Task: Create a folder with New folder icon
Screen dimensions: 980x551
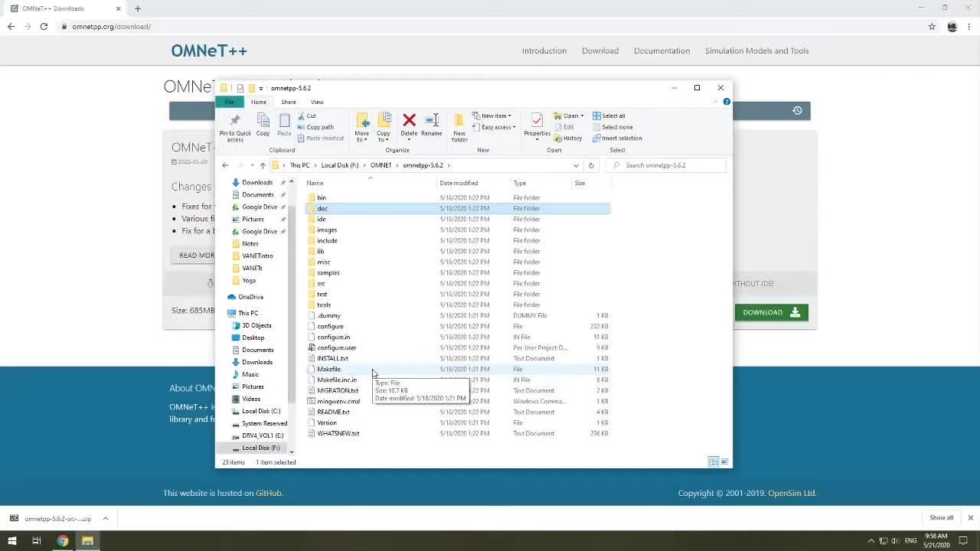Action: click(459, 126)
